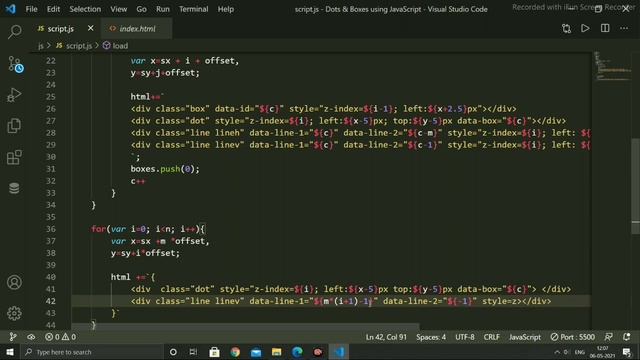Open the Terminal menu
Image resolution: width=640 pixels, height=360 pixels.
click(x=193, y=9)
